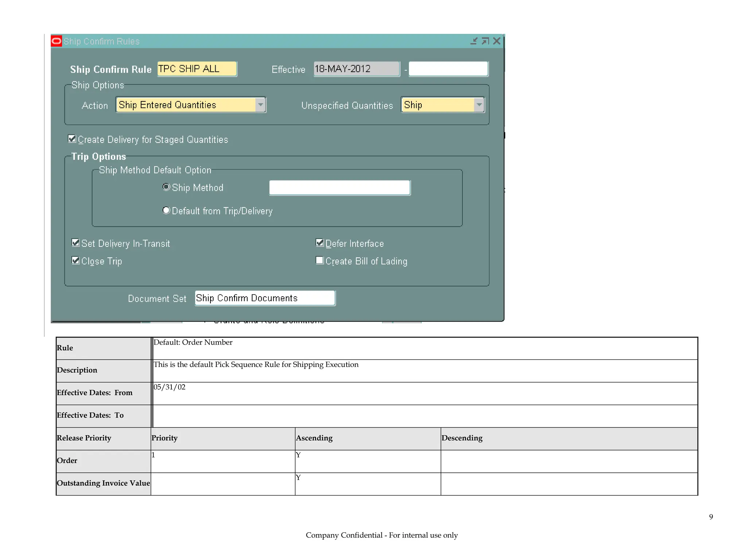Toggle the Close Trip checkbox
This screenshot has height=560, width=747.
point(76,261)
